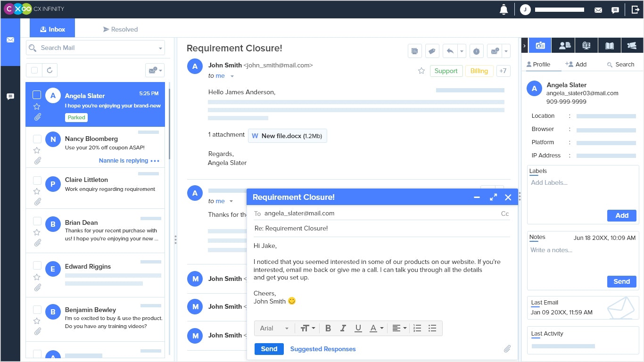Click the logout icon in top bar
Image resolution: width=644 pixels, height=362 pixels.
tap(635, 9)
